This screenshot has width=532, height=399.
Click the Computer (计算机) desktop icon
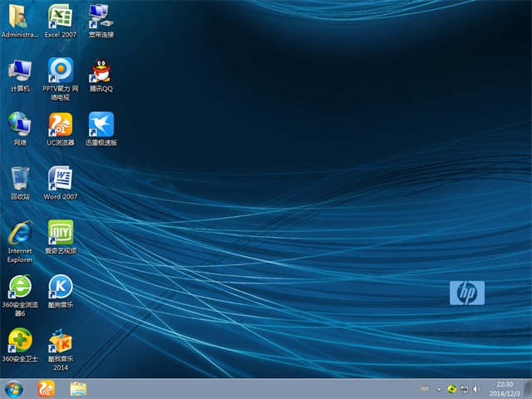pos(20,71)
